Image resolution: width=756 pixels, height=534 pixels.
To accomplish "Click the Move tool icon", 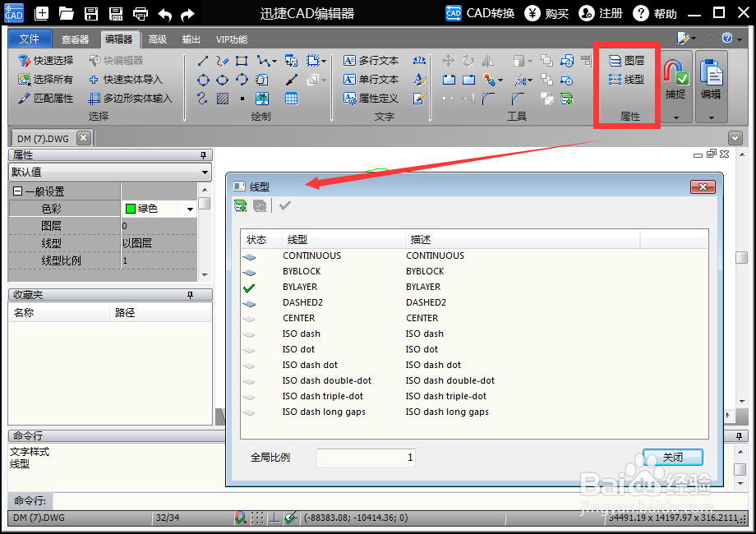I will pyautogui.click(x=448, y=61).
